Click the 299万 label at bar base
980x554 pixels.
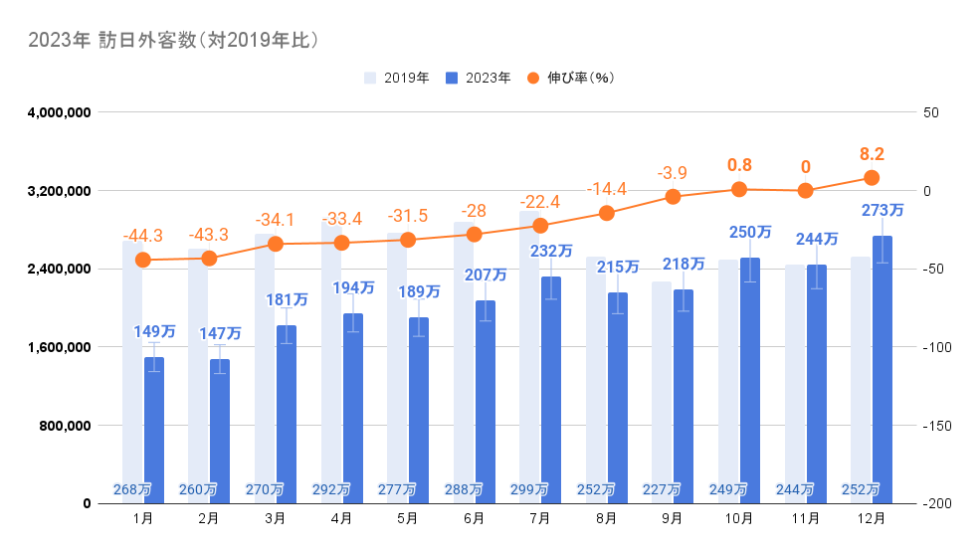(x=529, y=489)
